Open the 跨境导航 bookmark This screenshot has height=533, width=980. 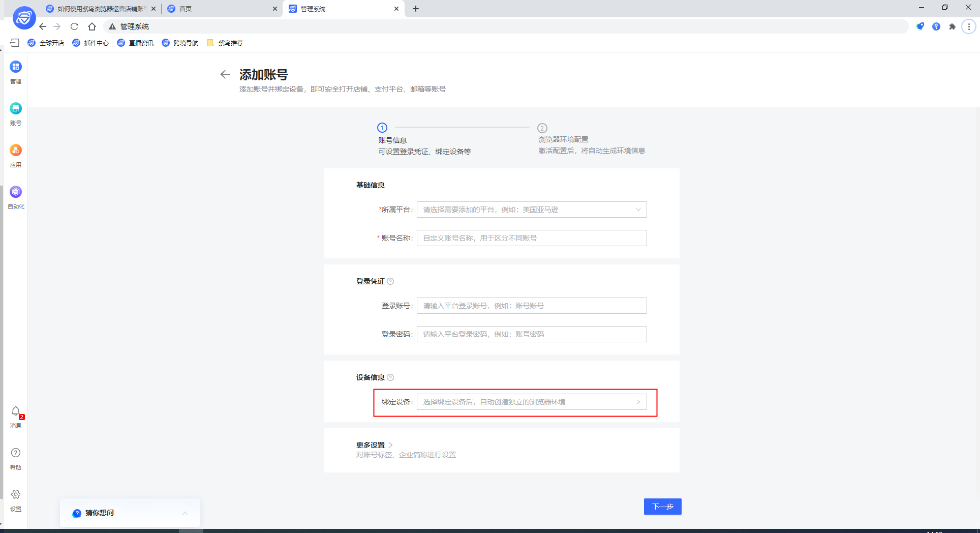[185, 43]
